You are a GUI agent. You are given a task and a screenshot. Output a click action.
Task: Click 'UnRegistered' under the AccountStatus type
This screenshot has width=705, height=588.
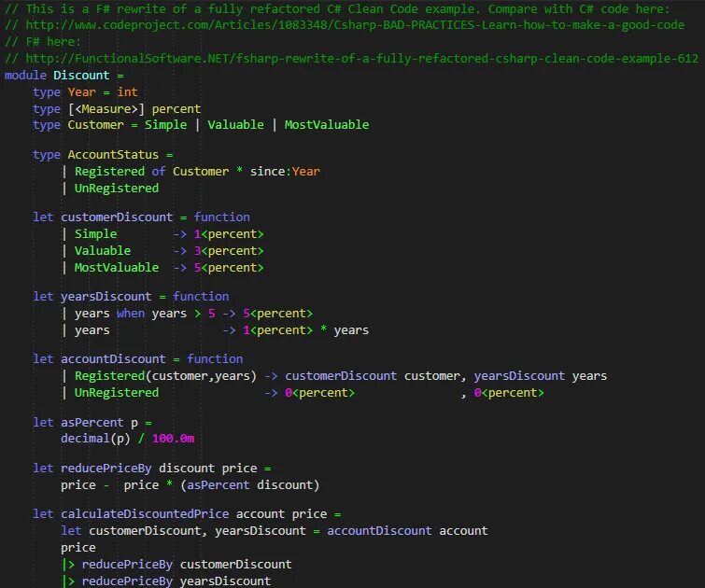point(117,188)
